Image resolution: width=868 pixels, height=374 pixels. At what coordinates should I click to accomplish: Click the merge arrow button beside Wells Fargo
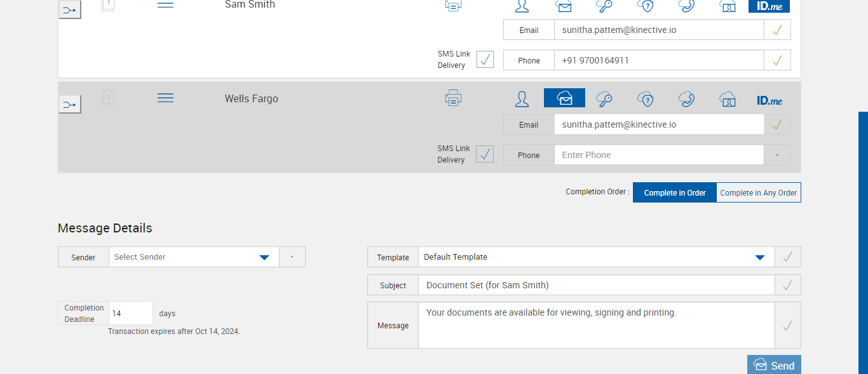click(x=69, y=104)
